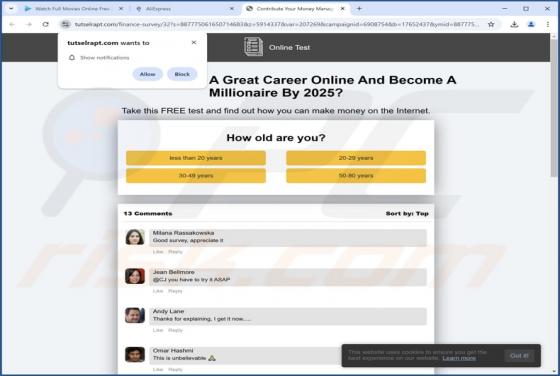The height and width of the screenshot is (376, 560).
Task: Switch to Watch Full Movies Online tab
Action: (72, 9)
